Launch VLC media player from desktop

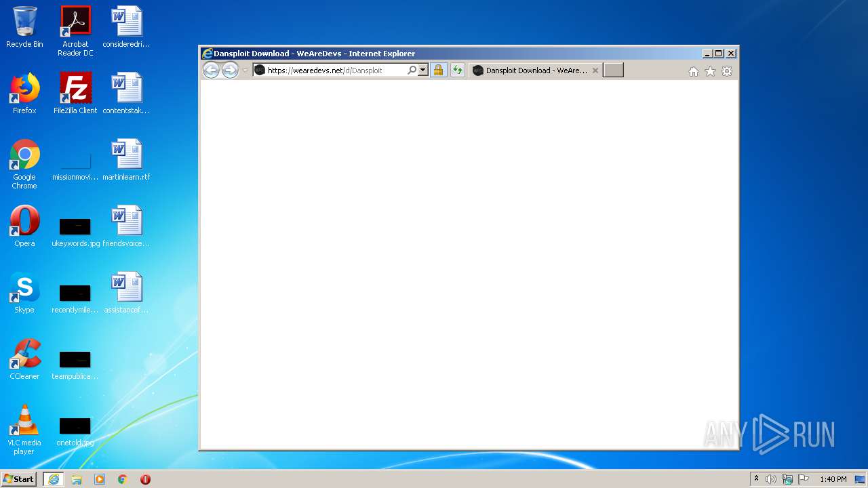click(x=24, y=430)
